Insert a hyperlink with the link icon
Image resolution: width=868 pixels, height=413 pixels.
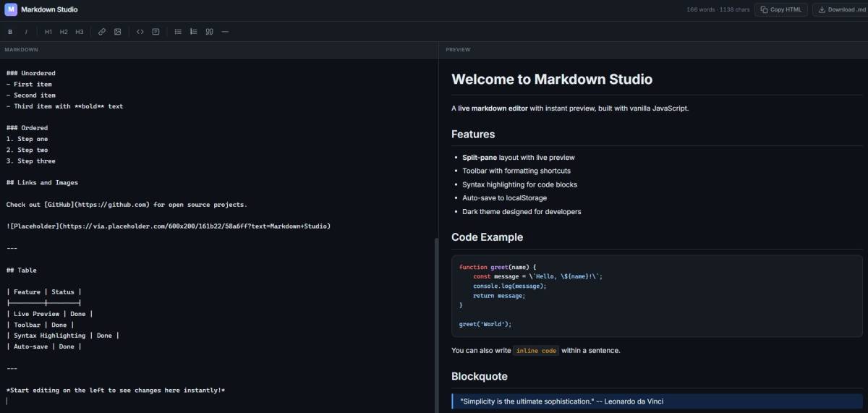point(102,32)
